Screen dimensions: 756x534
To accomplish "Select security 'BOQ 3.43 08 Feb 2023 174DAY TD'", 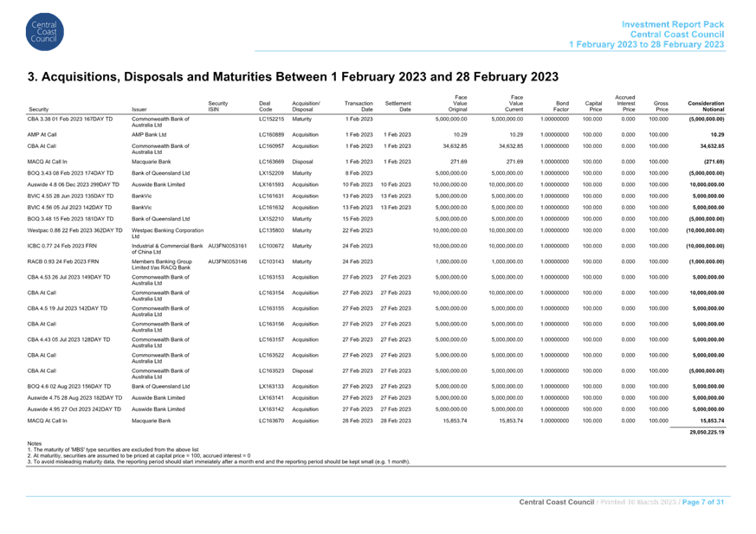I will click(x=70, y=173).
